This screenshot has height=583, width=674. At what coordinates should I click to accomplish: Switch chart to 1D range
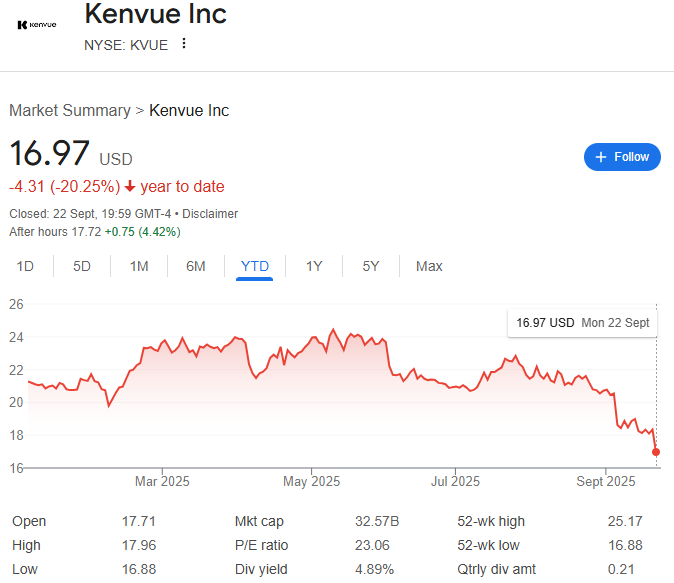(25, 266)
